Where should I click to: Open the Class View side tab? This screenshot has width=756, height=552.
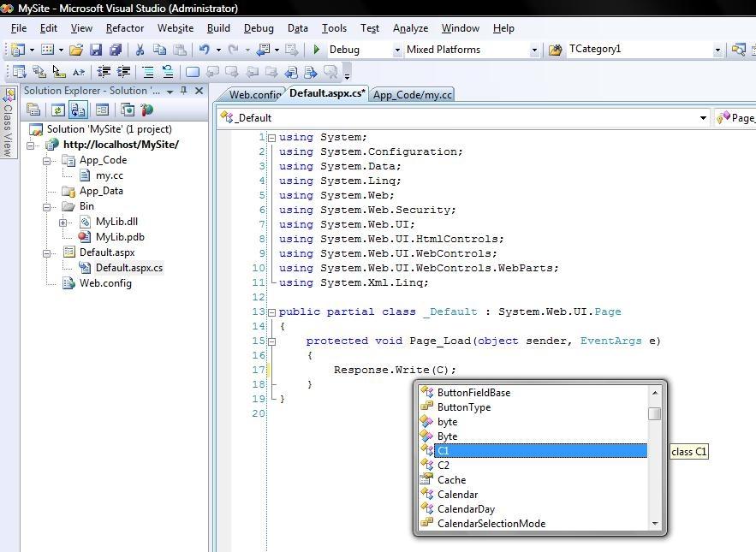point(8,123)
